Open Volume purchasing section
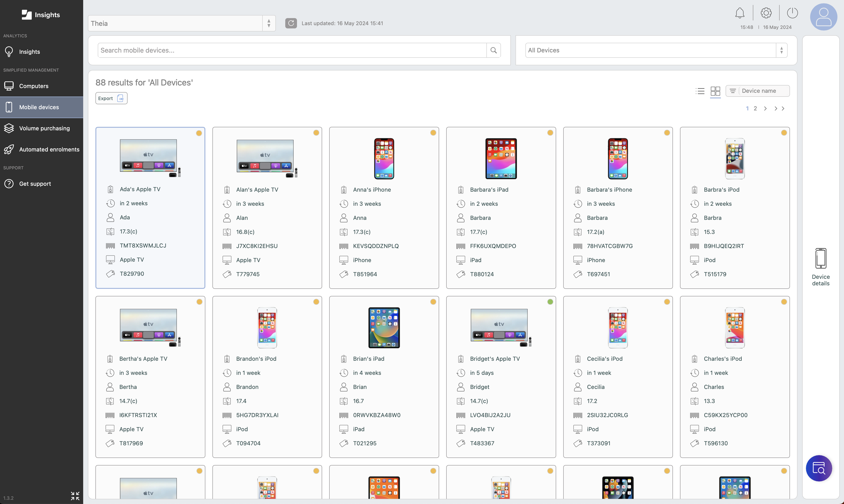This screenshot has height=504, width=844. 41,128
